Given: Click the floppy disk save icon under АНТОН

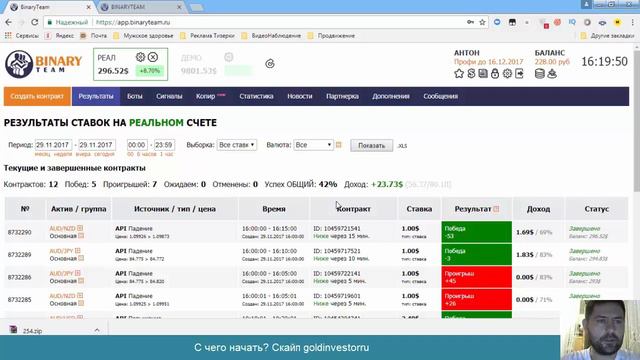Looking at the screenshot, I should (483, 73).
